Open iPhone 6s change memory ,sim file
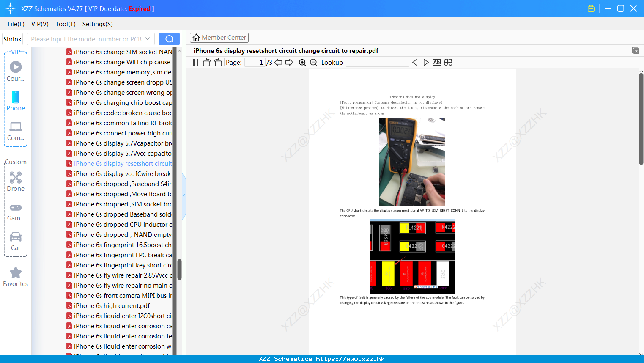644x363 pixels. (119, 72)
